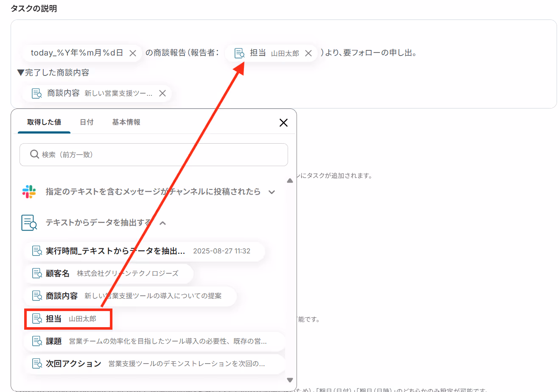This screenshot has width=560, height=392.
Task: Click document icon on 担当 list row
Action: [37, 318]
